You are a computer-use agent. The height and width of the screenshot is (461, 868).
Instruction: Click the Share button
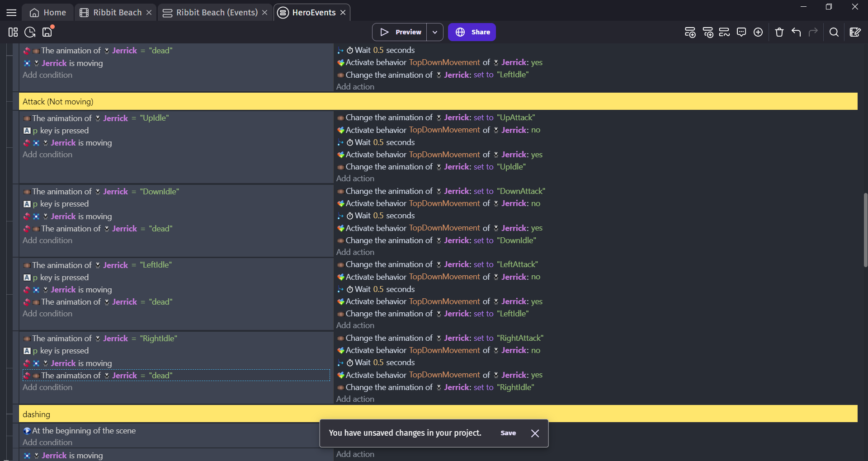472,32
